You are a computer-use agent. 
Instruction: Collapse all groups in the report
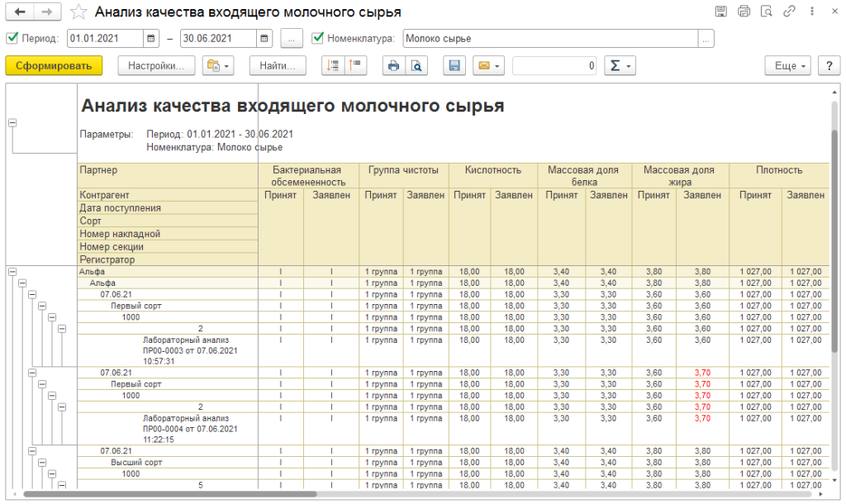click(355, 66)
